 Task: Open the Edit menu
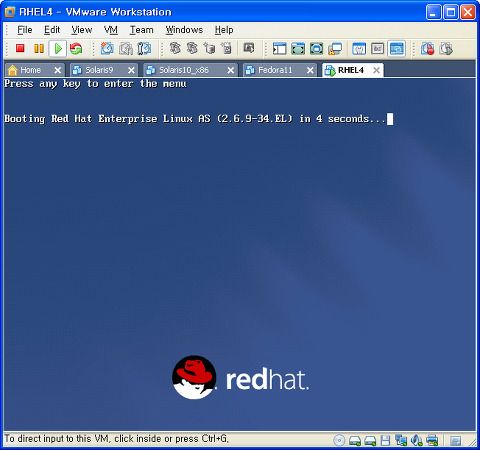click(x=52, y=30)
